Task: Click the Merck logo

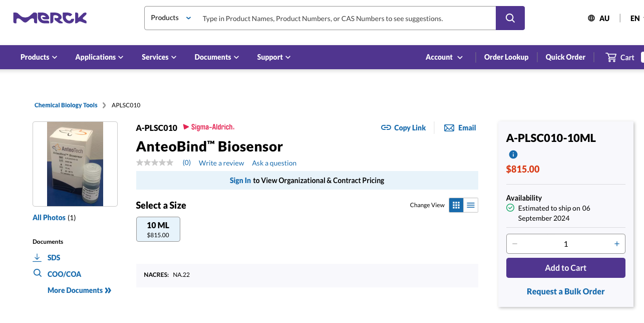Action: coord(50,18)
